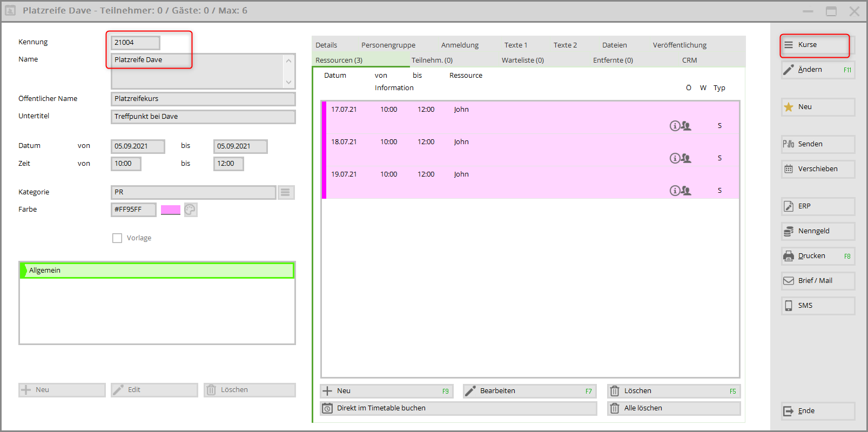Click the Öffentlicher Name input field
The height and width of the screenshot is (432, 868).
pyautogui.click(x=203, y=99)
